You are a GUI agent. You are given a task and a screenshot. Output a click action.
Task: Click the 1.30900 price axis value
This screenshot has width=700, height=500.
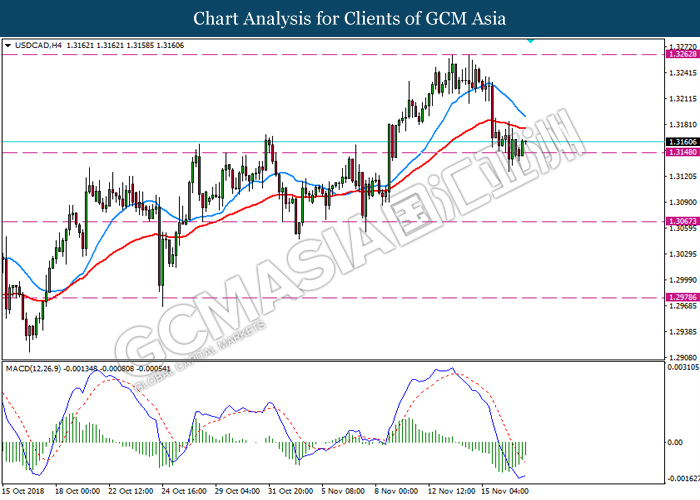(x=683, y=202)
